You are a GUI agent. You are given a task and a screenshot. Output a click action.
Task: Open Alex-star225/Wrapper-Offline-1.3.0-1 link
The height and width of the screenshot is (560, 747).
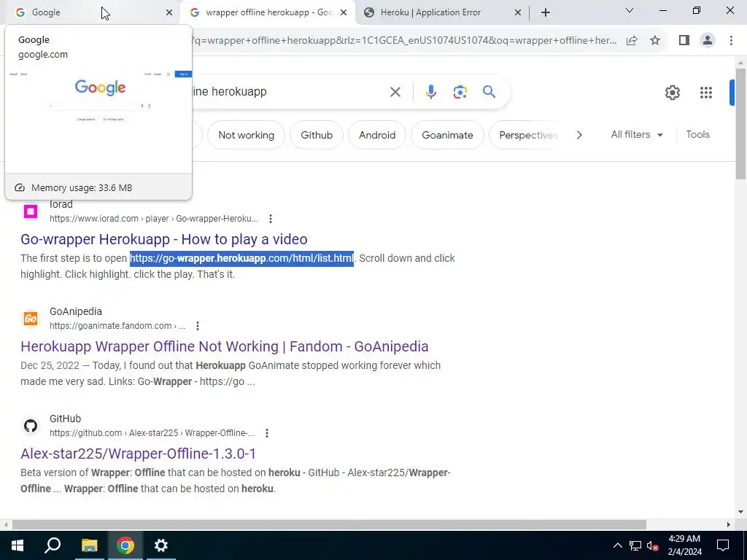138,454
